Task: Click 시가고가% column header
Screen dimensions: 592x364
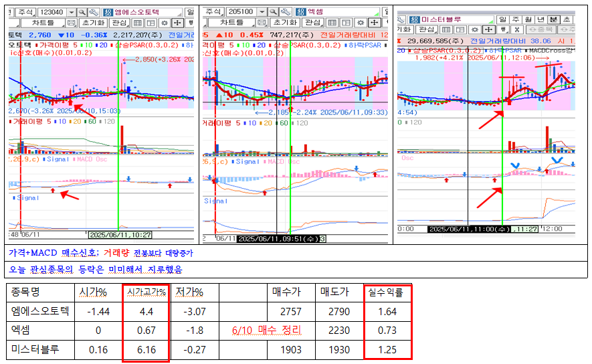Action: point(146,292)
